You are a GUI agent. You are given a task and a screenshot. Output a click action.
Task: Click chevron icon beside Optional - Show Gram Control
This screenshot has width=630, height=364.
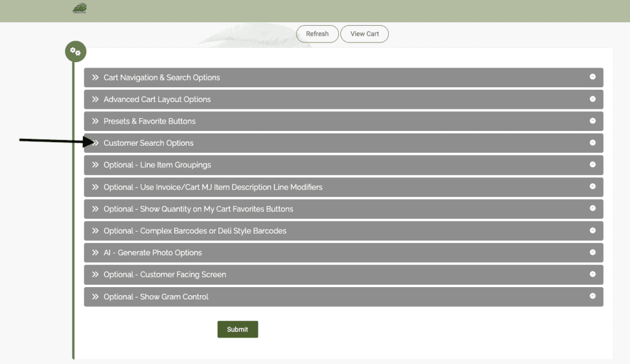click(95, 297)
